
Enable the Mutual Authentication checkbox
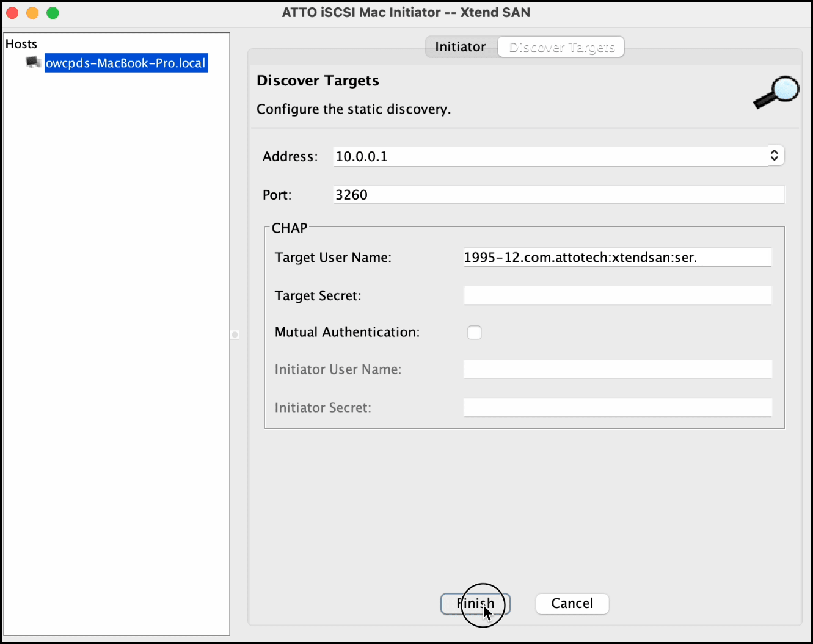coord(474,333)
